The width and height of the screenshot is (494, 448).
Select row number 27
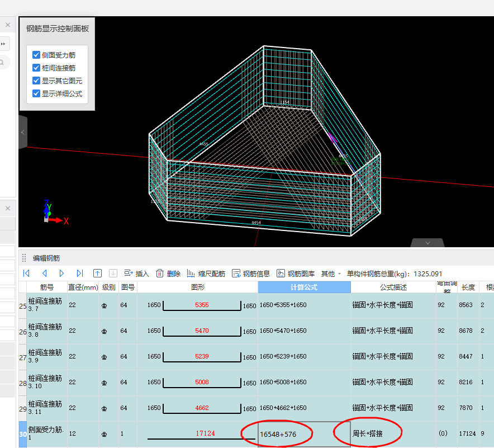[x=23, y=357]
